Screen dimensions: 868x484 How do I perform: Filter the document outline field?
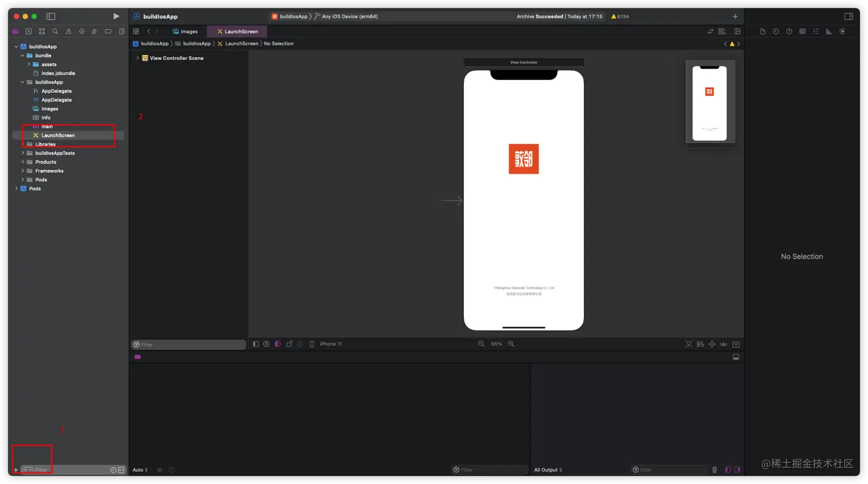point(188,344)
